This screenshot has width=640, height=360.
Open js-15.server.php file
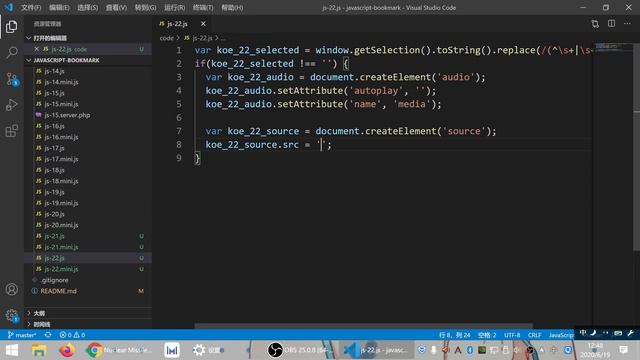[67, 115]
